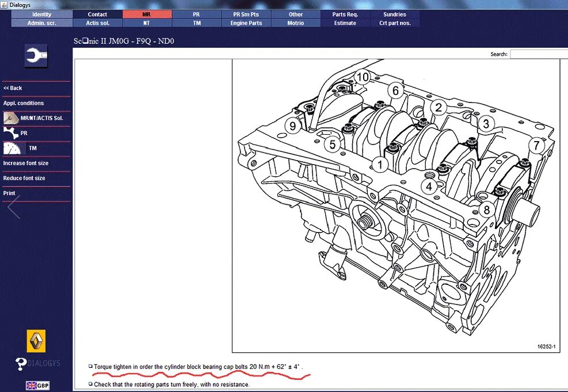
Task: Click bolt callout number 5
Action: coord(332,144)
